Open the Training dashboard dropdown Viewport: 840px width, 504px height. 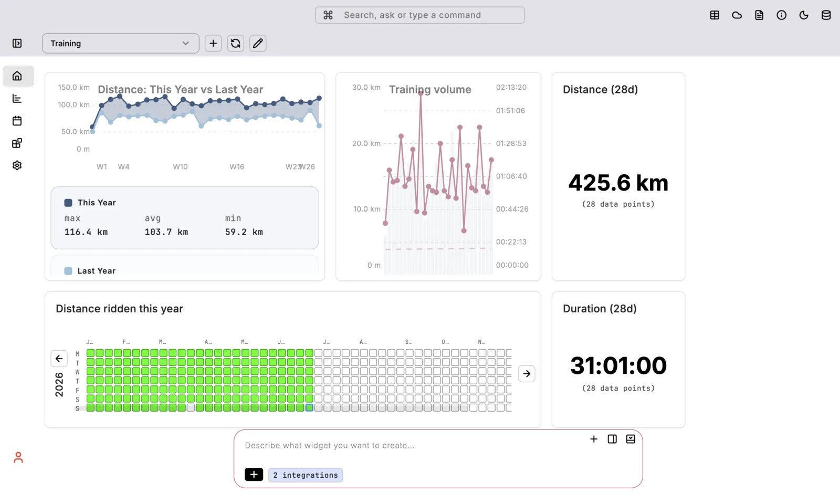tap(120, 43)
